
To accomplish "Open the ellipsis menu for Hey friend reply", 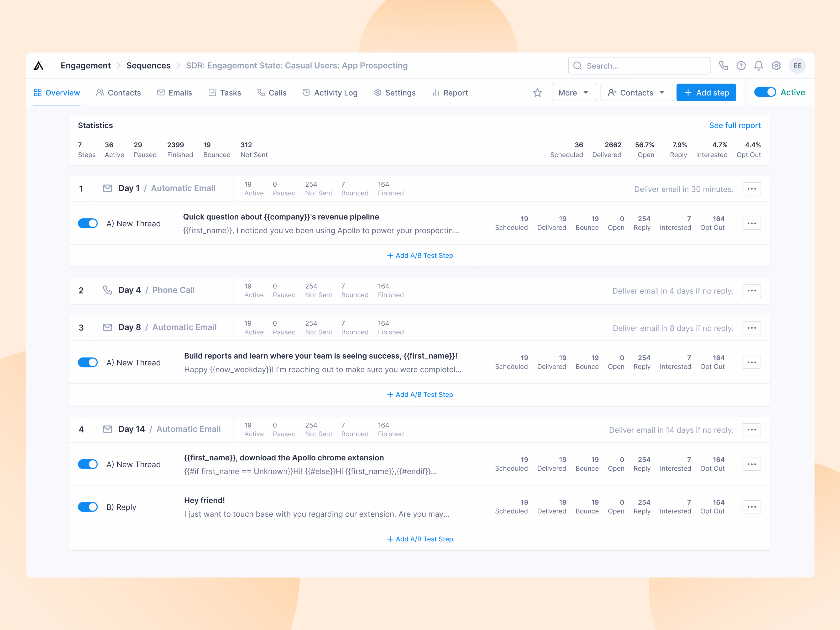I will (x=752, y=507).
